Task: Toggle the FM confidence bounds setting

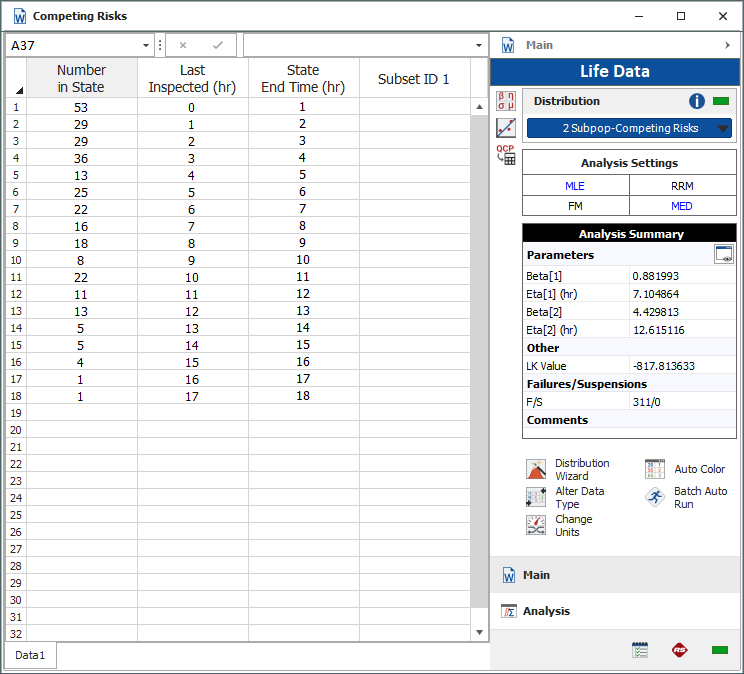Action: click(575, 206)
